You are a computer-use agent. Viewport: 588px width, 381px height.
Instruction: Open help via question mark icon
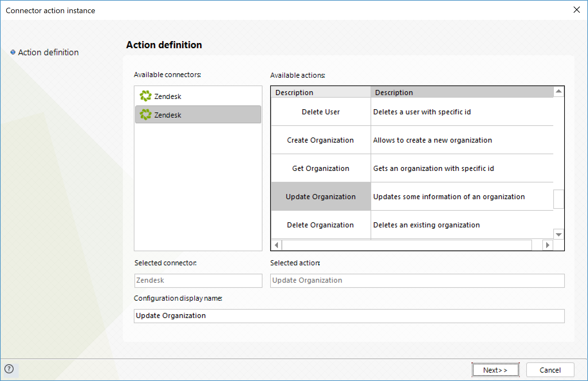9,369
